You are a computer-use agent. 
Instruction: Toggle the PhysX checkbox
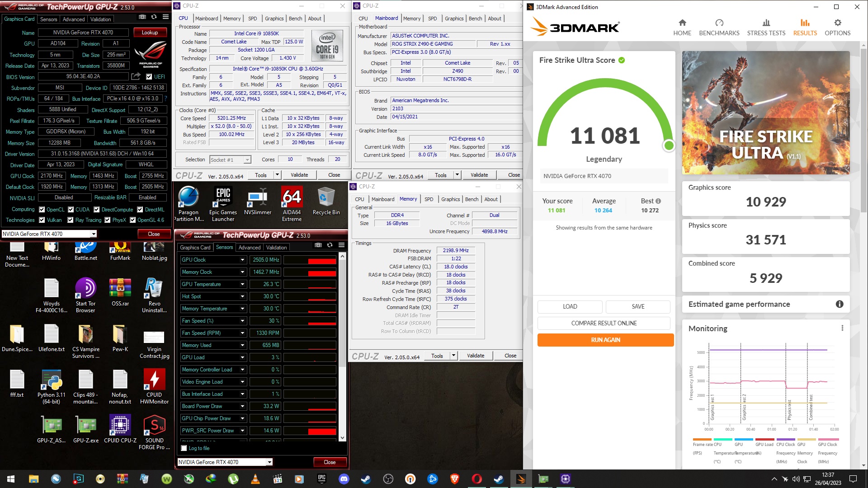(x=108, y=220)
